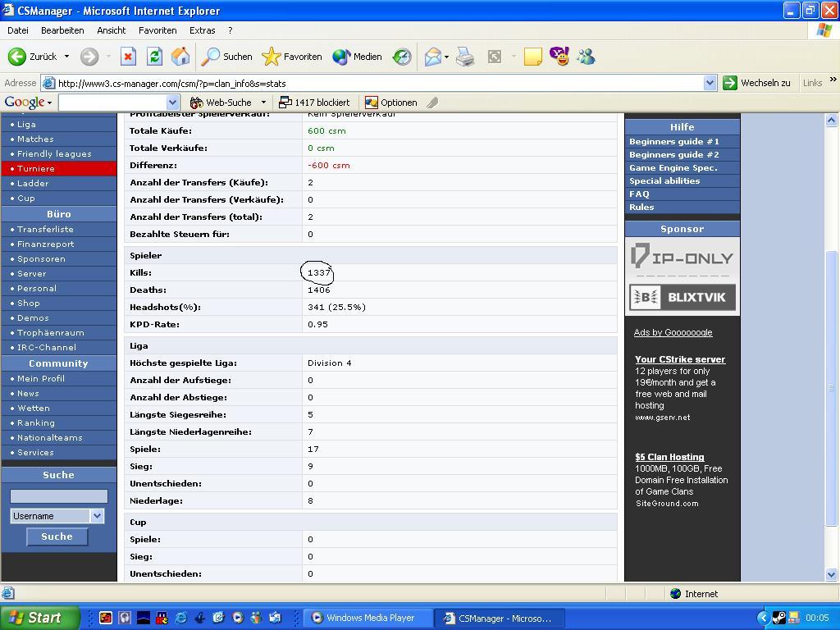Open the Favoriten star in the toolbar
Screen dimensions: 840x630
coord(292,57)
